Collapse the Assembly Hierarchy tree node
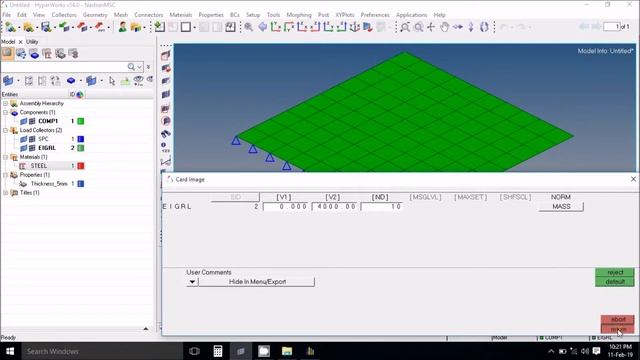Image resolution: width=640 pixels, height=360 pixels. tap(6, 104)
